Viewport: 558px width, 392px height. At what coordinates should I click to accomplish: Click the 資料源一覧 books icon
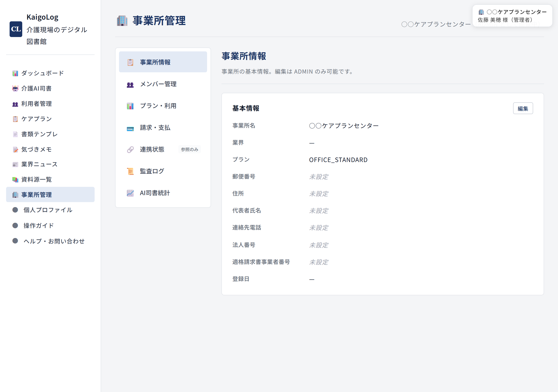15,179
